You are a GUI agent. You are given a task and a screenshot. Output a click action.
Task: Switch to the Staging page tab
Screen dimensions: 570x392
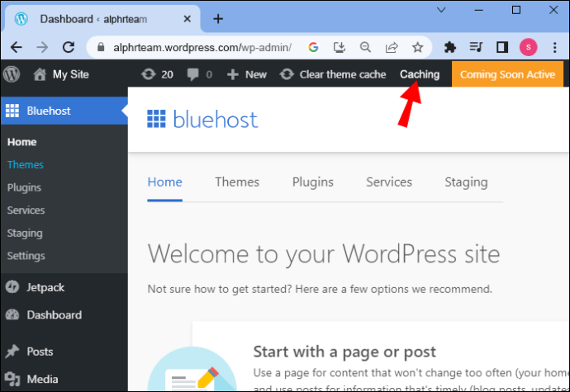(x=466, y=182)
